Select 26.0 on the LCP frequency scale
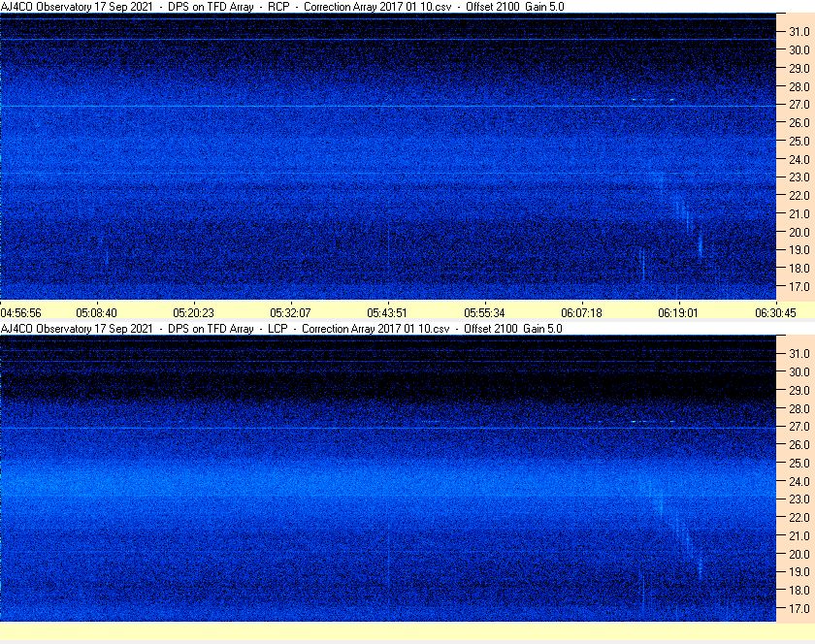 (x=799, y=444)
